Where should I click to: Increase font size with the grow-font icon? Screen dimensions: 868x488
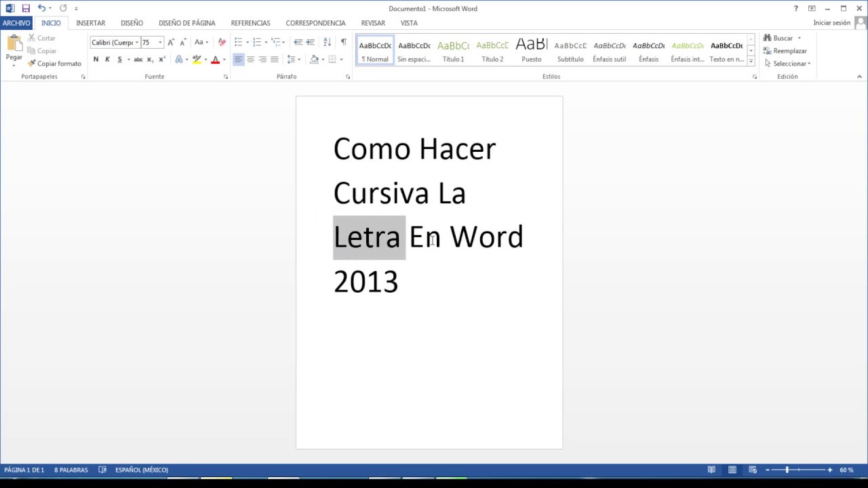point(171,42)
